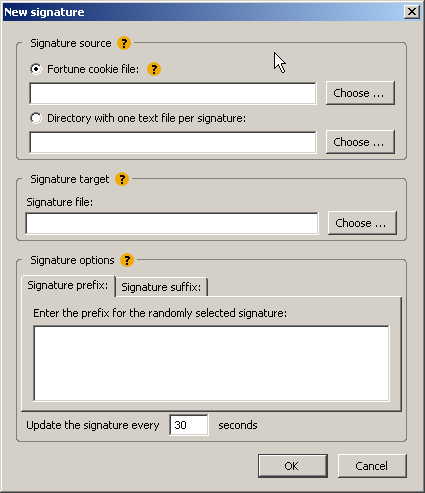Select the Fortune cookie file radio button
This screenshot has width=425, height=493.
pos(36,69)
